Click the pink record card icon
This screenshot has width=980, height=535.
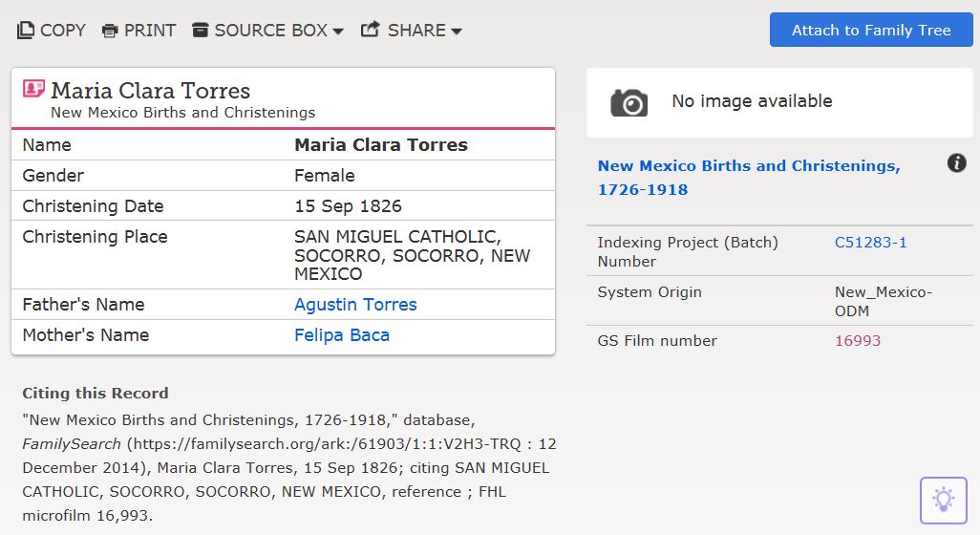[34, 89]
